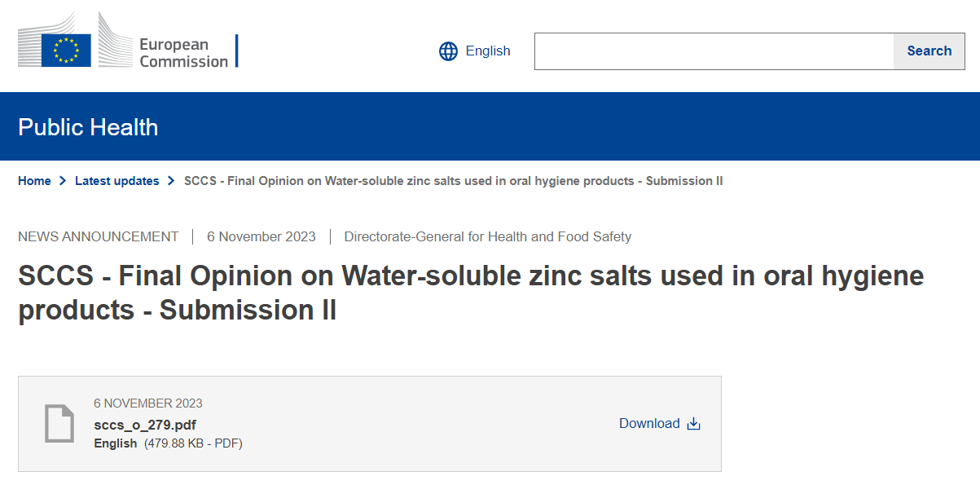Viewport: 980px width, 485px height.
Task: Click Directorate-General for Health and Food Safety
Action: click(x=487, y=237)
